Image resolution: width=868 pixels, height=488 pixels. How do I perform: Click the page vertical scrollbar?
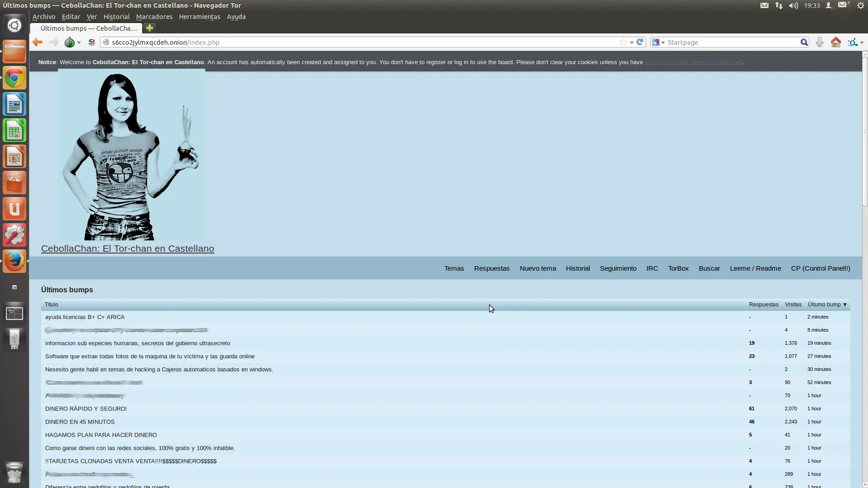(865, 131)
